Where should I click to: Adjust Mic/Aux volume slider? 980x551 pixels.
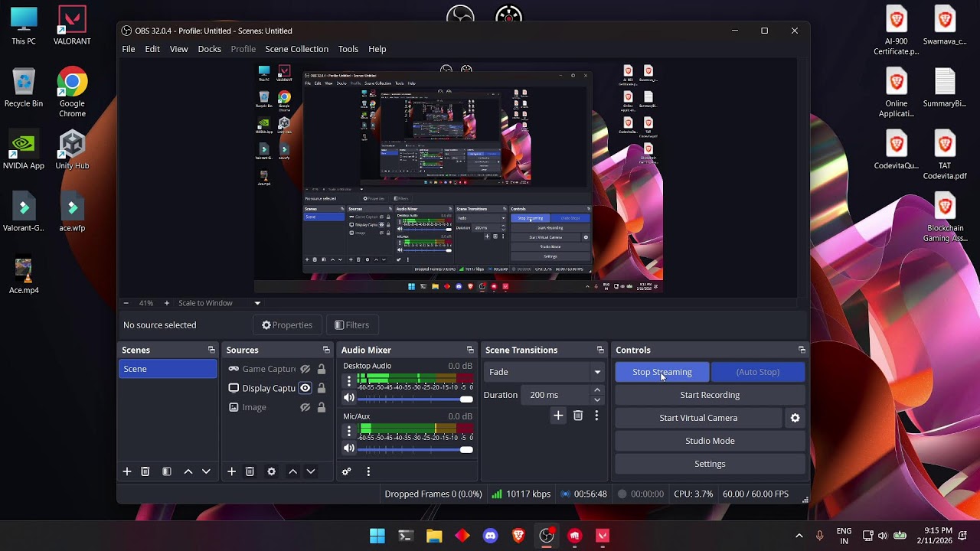415,449
